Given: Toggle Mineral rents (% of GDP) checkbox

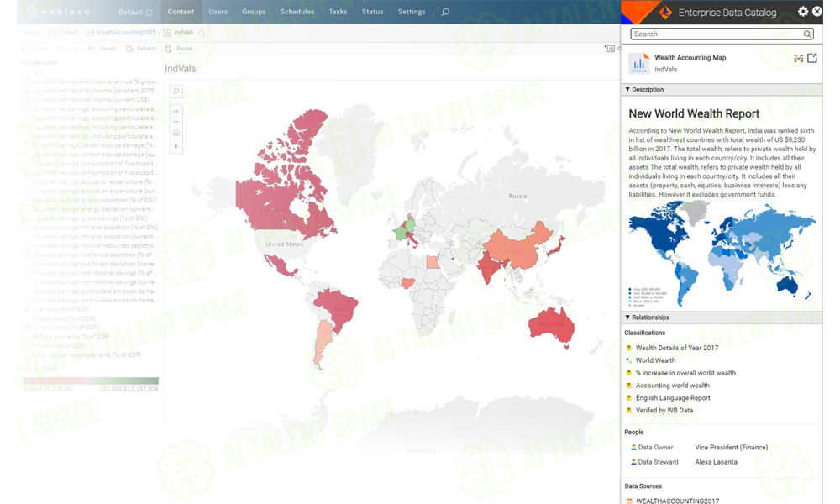Looking at the screenshot, I should (x=26, y=328).
